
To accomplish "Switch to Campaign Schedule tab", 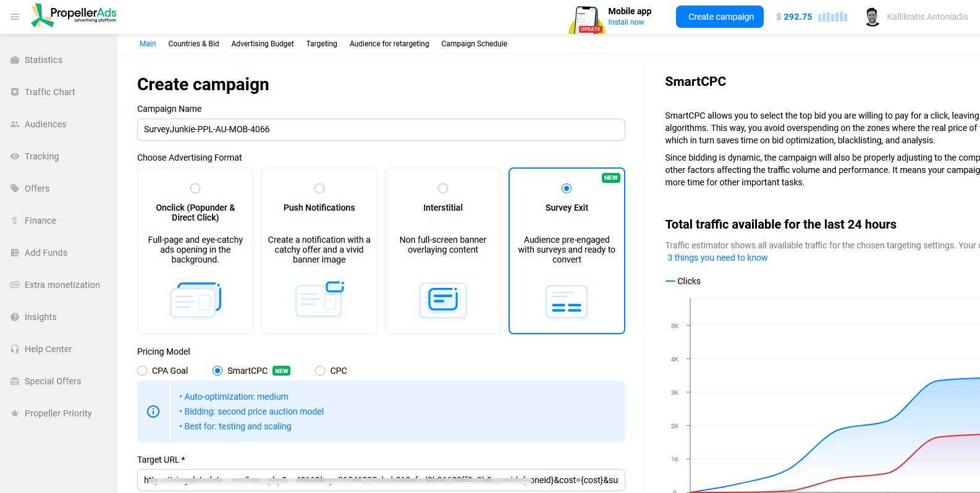I will point(474,44).
